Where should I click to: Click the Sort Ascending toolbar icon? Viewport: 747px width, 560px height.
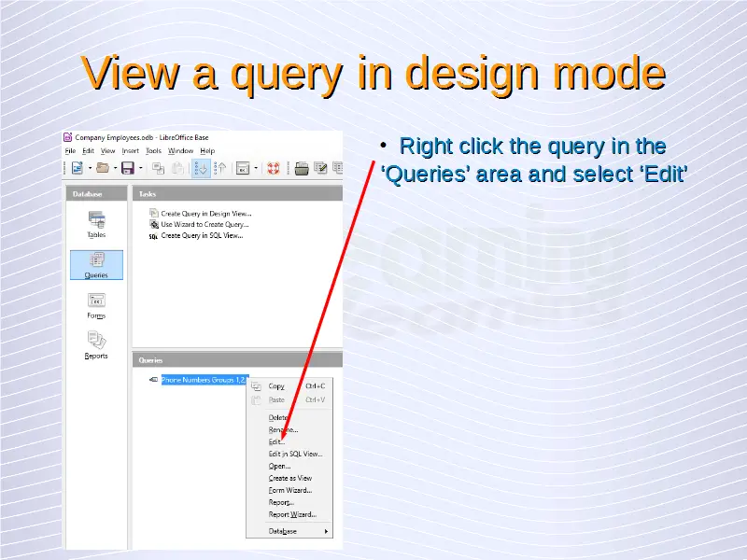click(201, 169)
